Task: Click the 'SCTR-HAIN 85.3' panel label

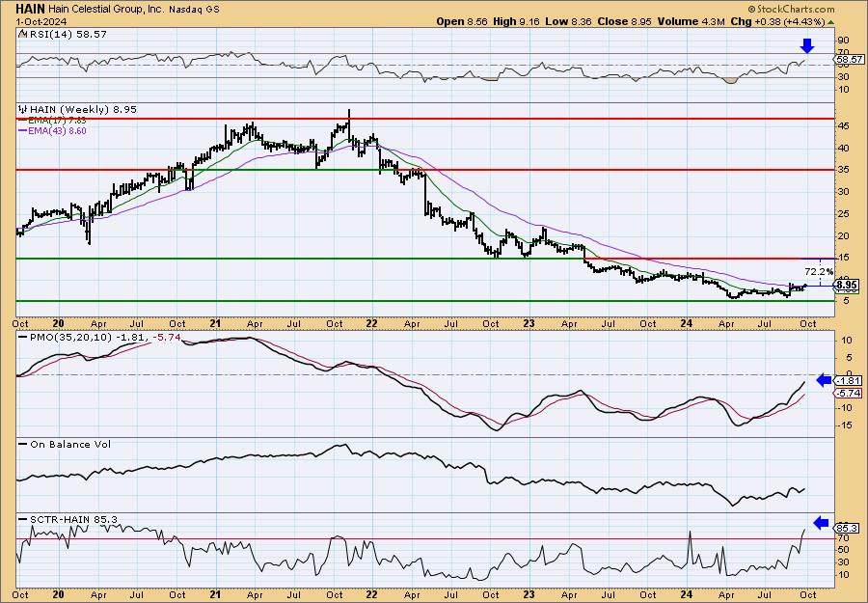Action: 72,519
